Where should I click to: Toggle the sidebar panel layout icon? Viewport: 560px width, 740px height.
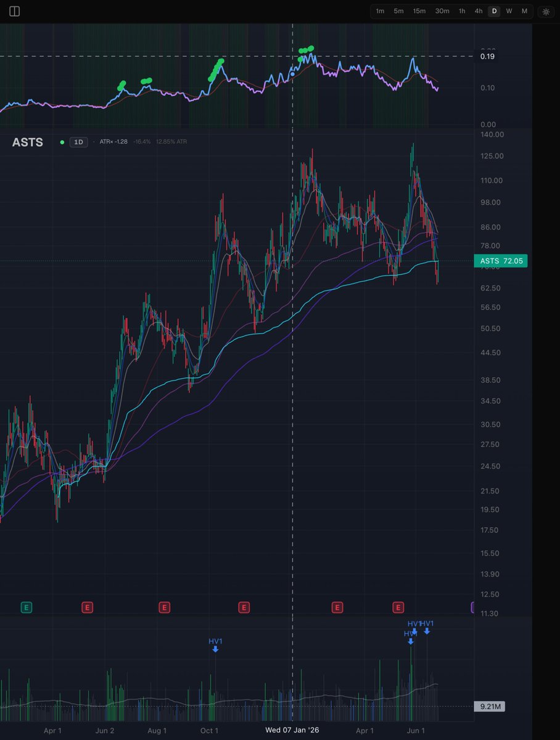tap(15, 11)
